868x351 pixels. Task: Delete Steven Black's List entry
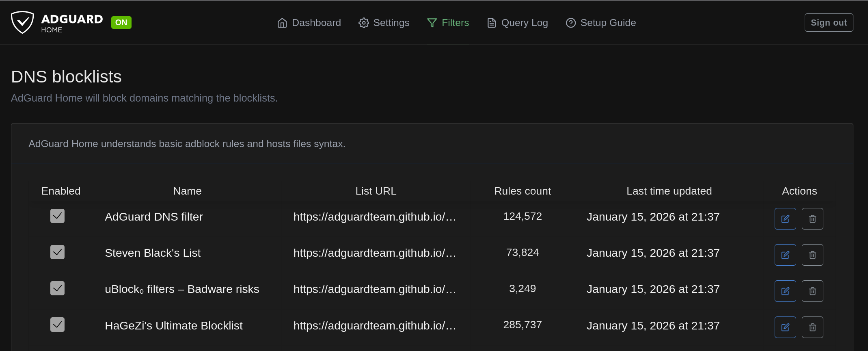pyautogui.click(x=812, y=255)
